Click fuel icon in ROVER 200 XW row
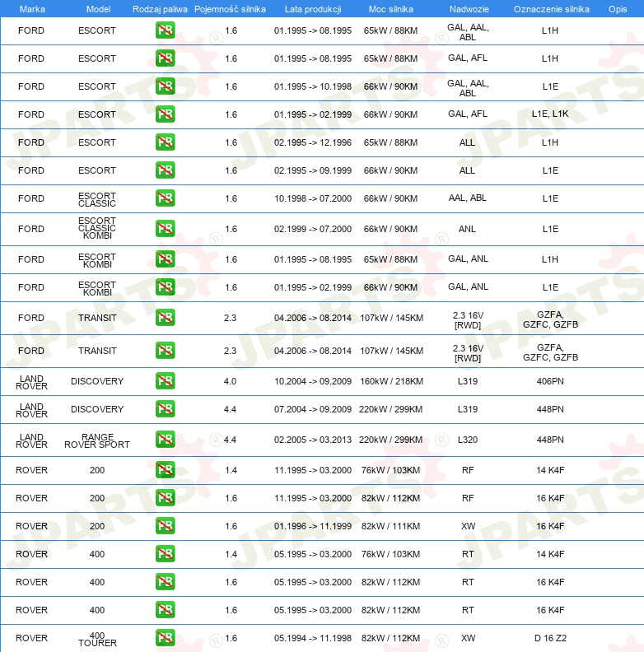 tap(166, 525)
